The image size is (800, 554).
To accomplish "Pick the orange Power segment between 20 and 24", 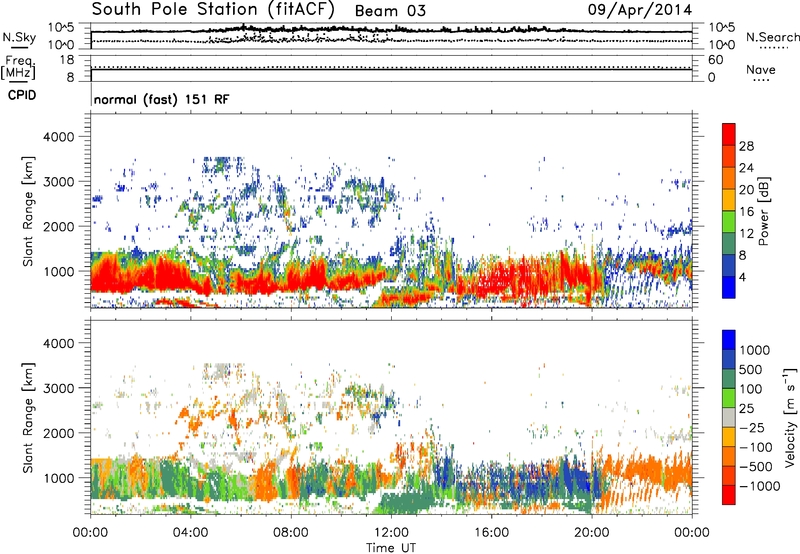I will [x=729, y=178].
